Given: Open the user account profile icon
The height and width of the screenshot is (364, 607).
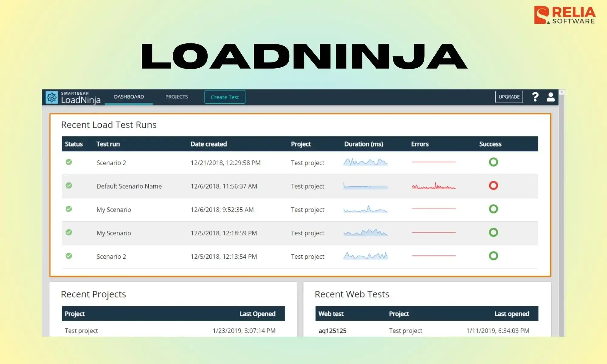Looking at the screenshot, I should (x=551, y=97).
